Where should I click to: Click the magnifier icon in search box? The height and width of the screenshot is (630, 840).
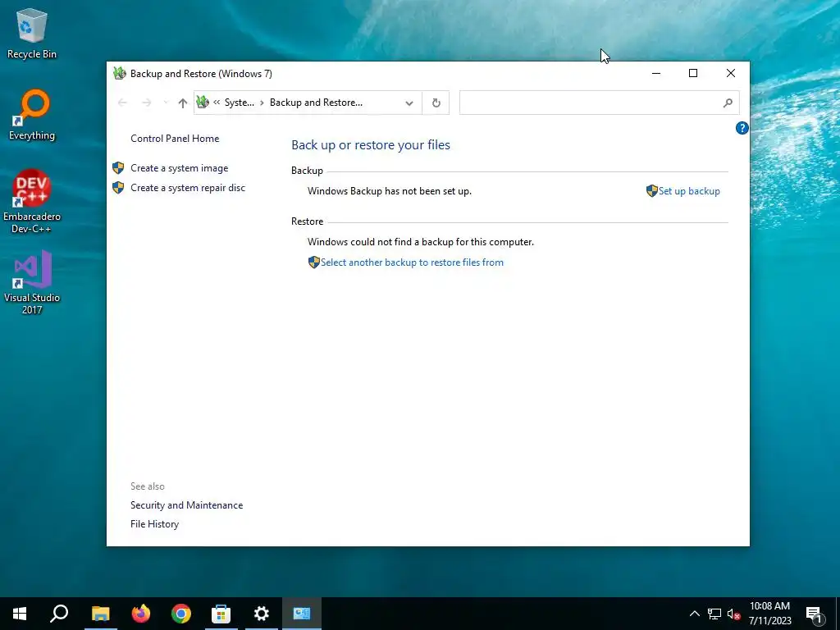pos(728,103)
